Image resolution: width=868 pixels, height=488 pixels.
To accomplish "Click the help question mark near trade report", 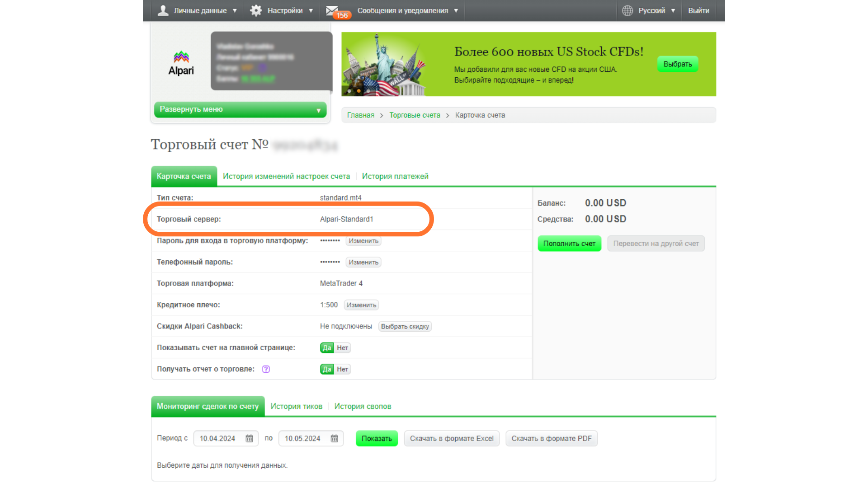I will 266,369.
